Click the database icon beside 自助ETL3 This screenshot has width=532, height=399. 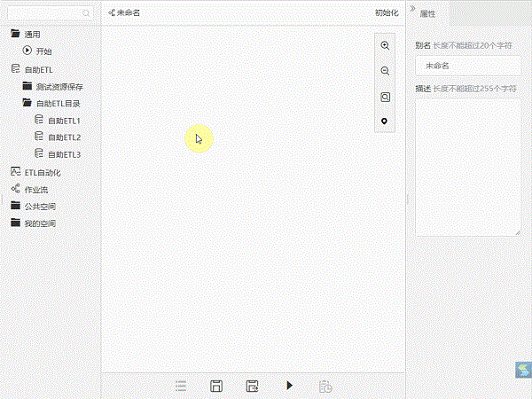tap(39, 153)
